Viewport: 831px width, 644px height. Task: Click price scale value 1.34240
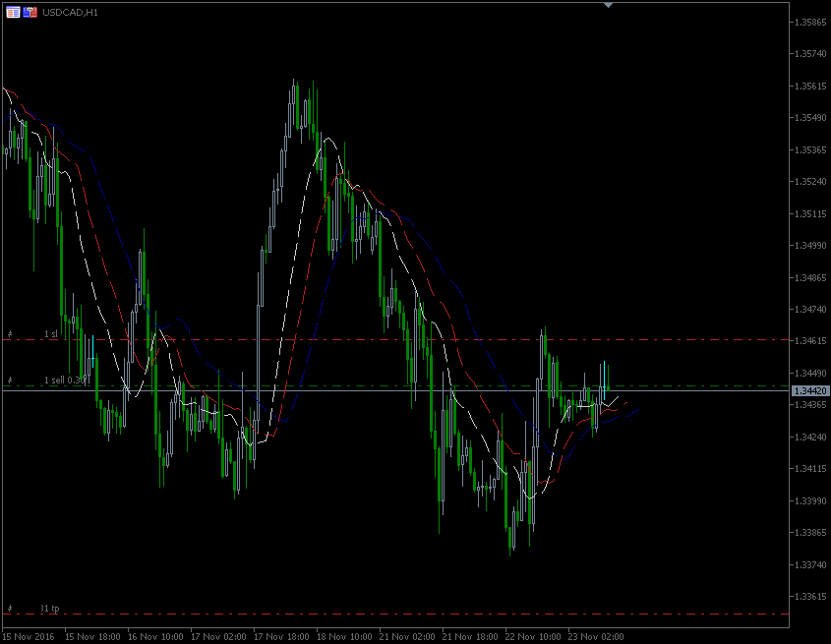click(810, 438)
